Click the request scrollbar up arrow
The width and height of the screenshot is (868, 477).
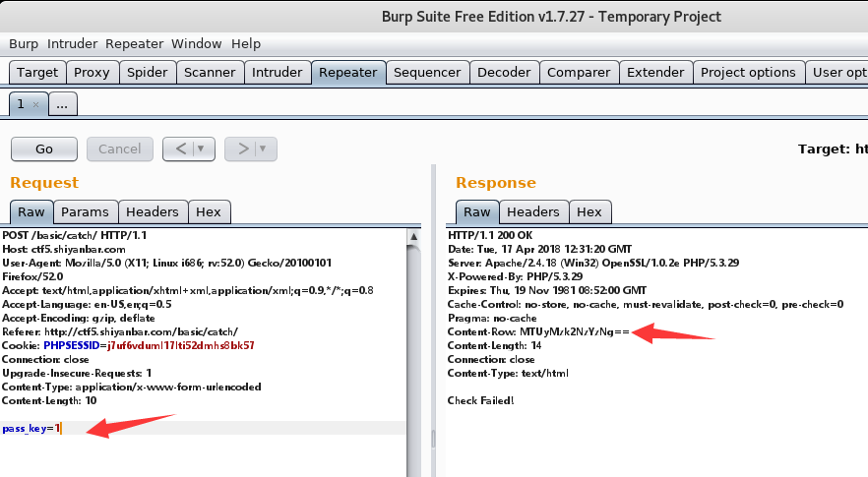[x=414, y=237]
